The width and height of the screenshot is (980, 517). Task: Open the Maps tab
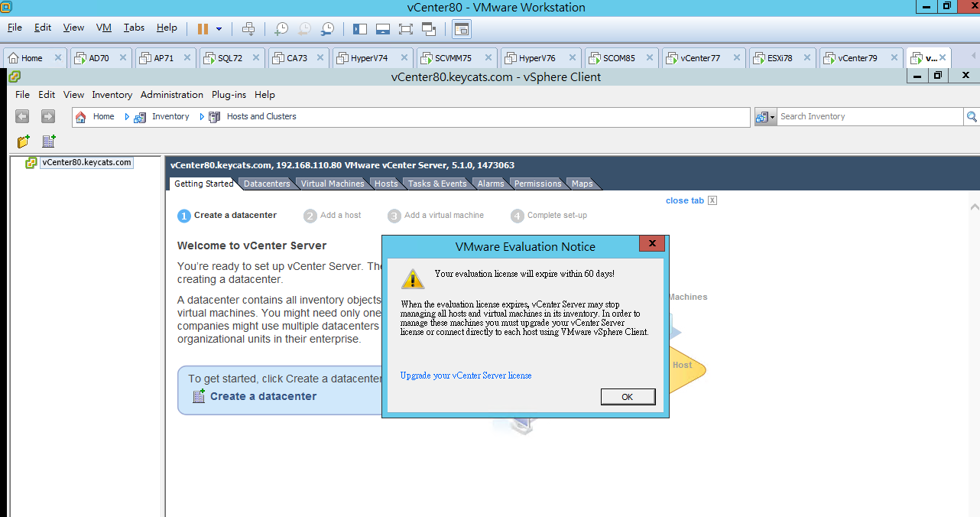click(582, 184)
